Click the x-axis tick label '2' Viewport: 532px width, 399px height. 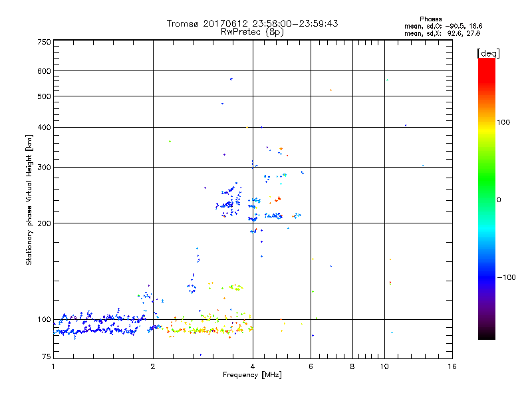(x=153, y=366)
